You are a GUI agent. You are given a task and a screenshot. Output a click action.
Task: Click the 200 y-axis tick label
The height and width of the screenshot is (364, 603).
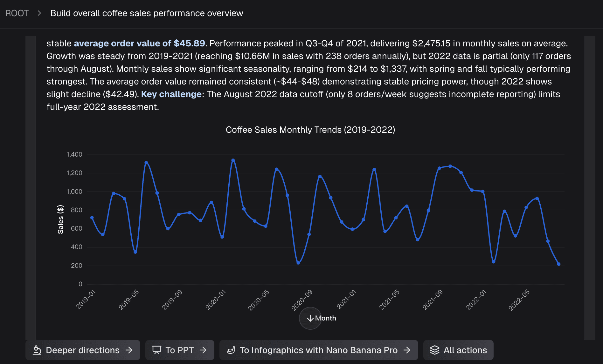pyautogui.click(x=76, y=266)
